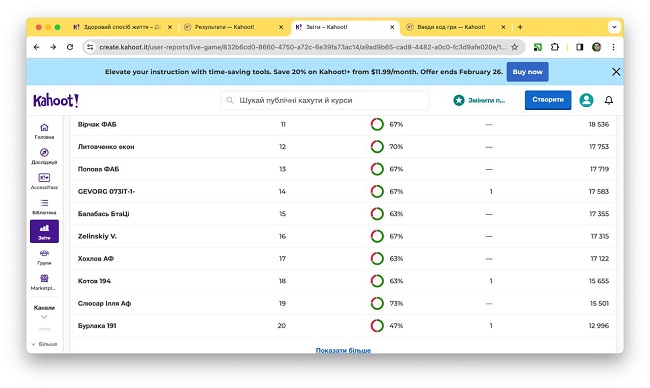This screenshot has width=650, height=388.
Task: Go back in browser history
Action: pyautogui.click(x=36, y=47)
